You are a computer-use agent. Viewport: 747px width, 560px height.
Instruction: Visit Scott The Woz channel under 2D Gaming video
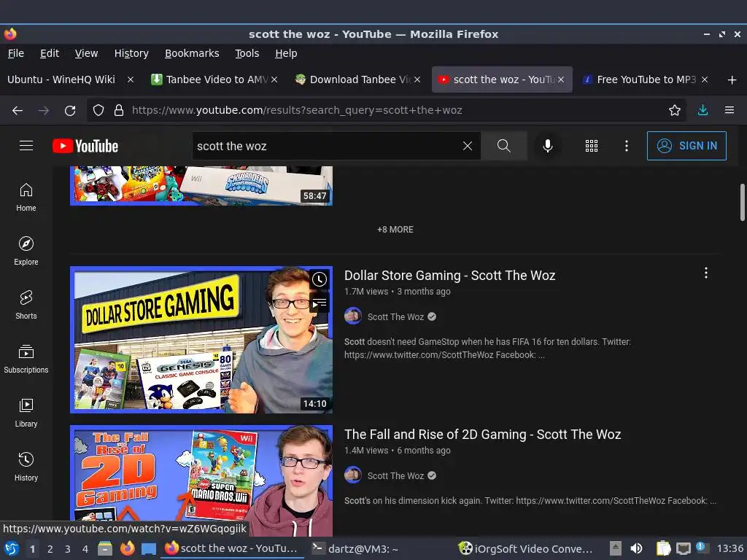(395, 475)
